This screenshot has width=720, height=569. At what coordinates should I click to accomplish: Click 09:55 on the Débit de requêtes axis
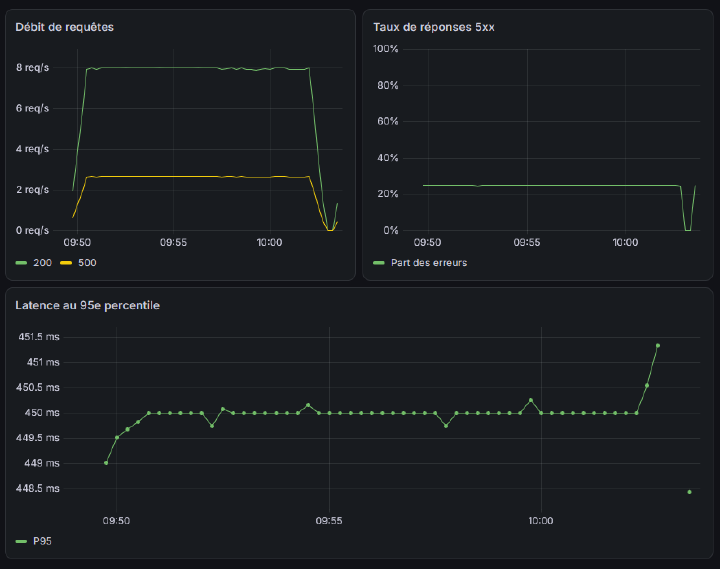click(173, 242)
